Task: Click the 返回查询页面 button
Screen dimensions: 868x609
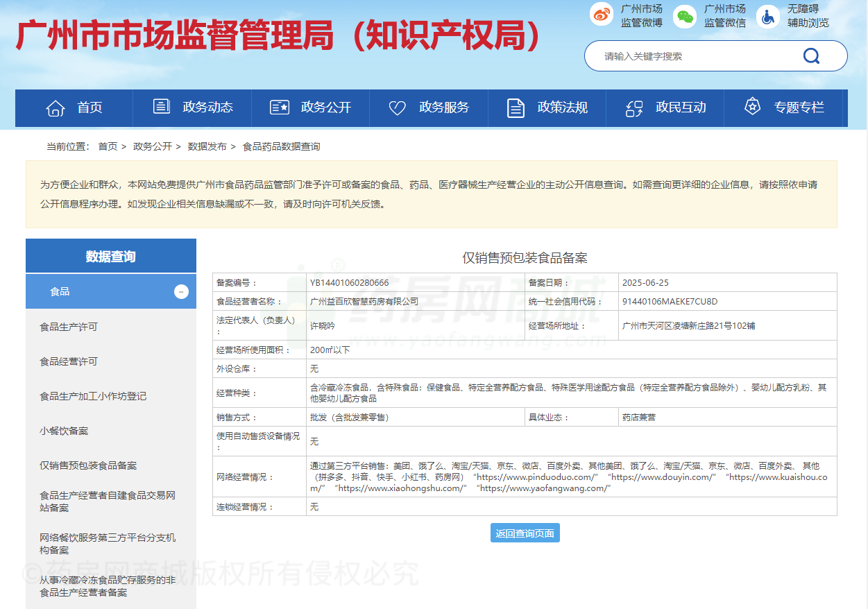Action: coord(525,533)
